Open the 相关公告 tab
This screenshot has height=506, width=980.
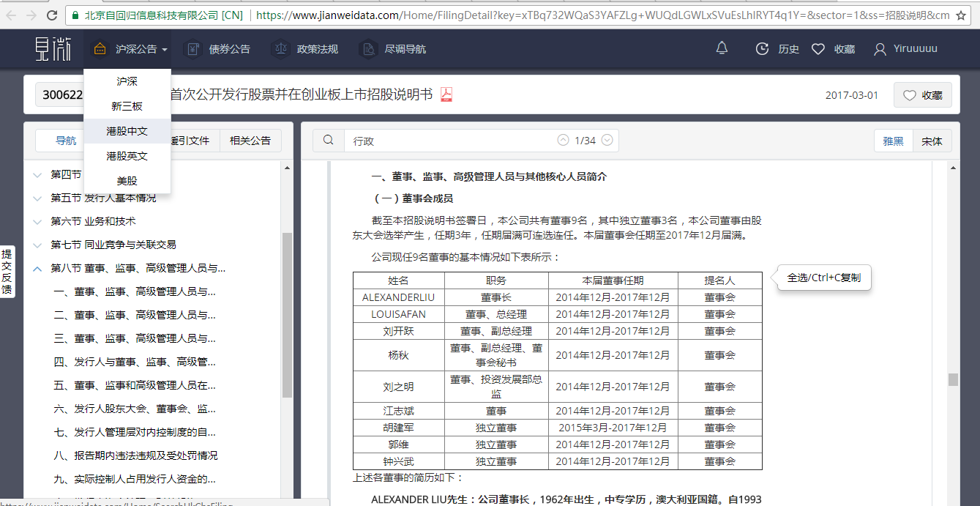[x=250, y=141]
